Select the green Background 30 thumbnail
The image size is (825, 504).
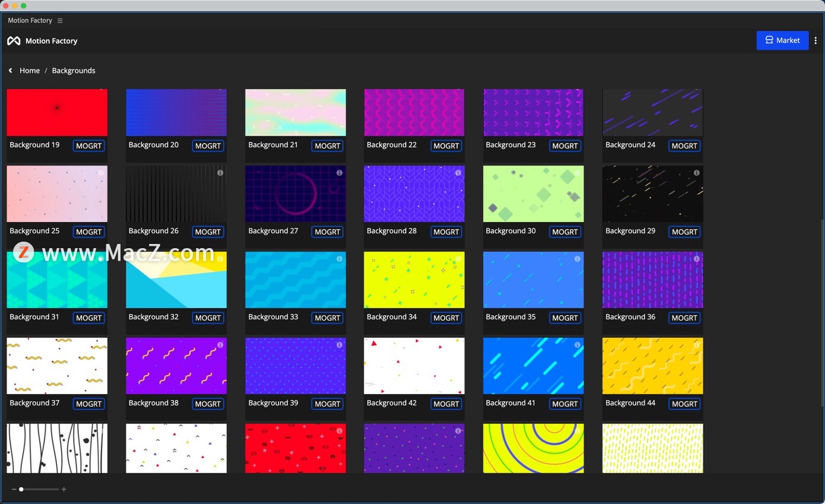(534, 194)
